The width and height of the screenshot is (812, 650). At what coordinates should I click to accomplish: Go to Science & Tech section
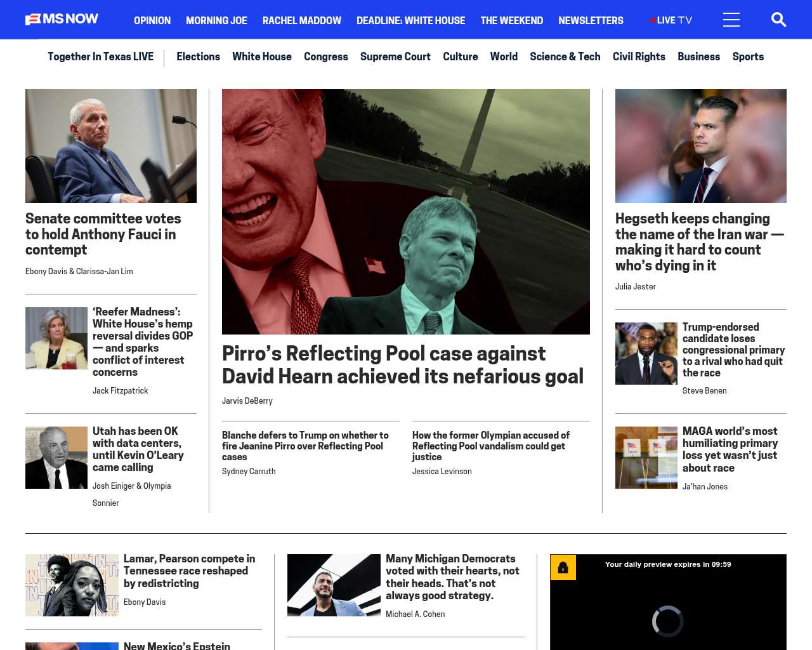(565, 56)
